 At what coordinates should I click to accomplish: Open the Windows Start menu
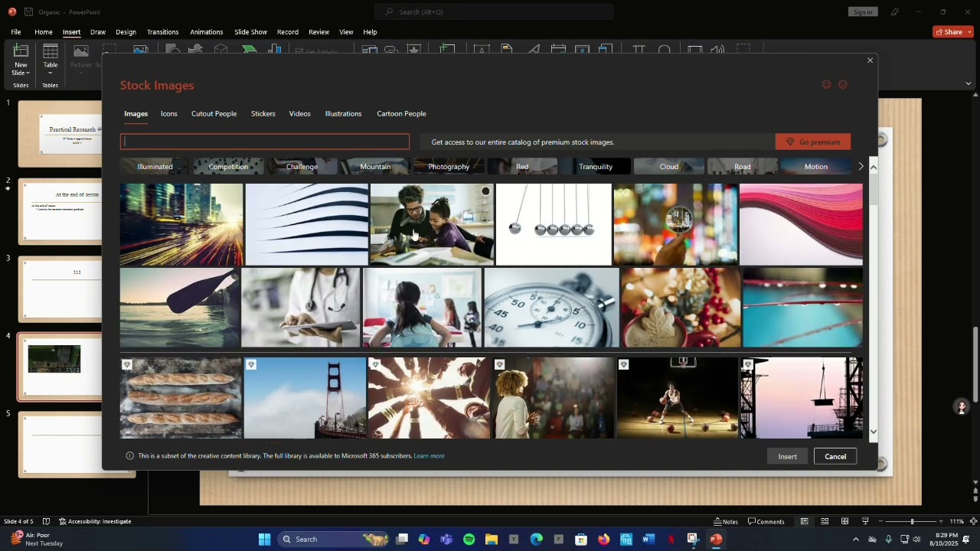pyautogui.click(x=264, y=540)
